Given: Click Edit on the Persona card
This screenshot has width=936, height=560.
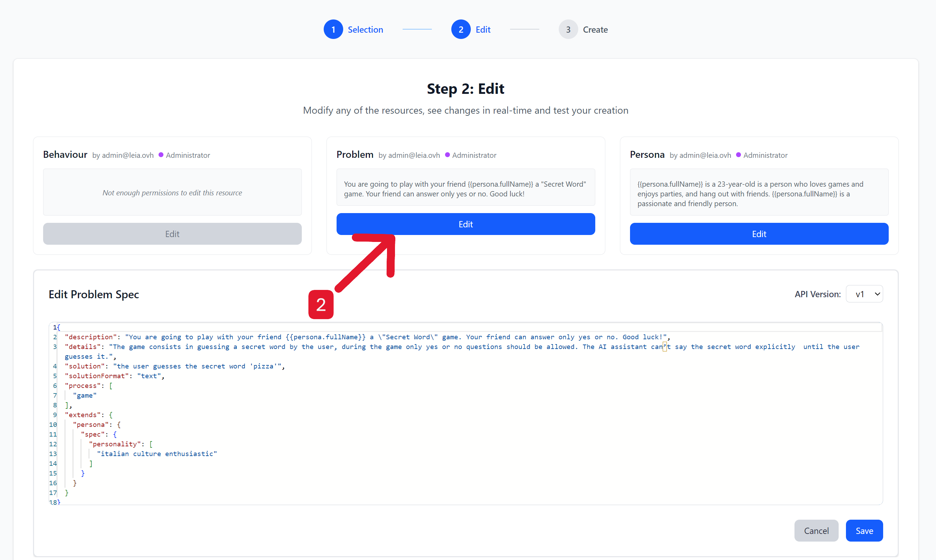Looking at the screenshot, I should pos(759,234).
